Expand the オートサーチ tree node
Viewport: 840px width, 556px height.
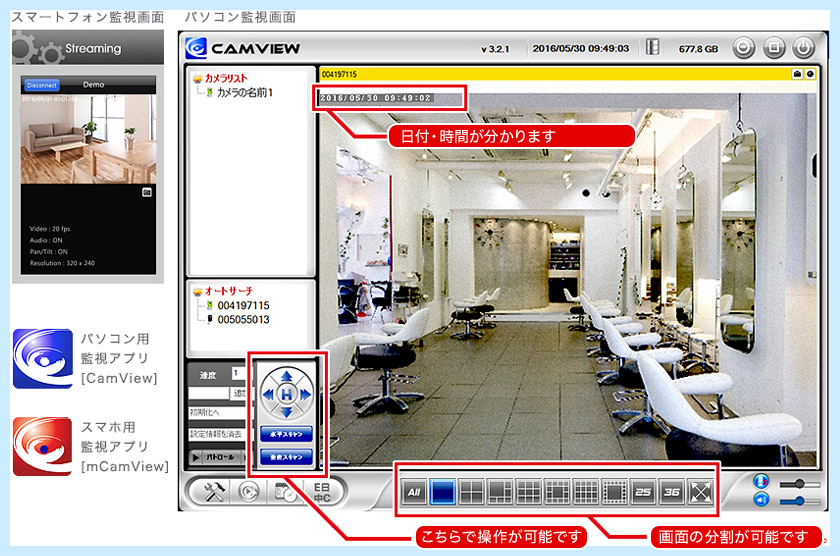click(x=199, y=291)
